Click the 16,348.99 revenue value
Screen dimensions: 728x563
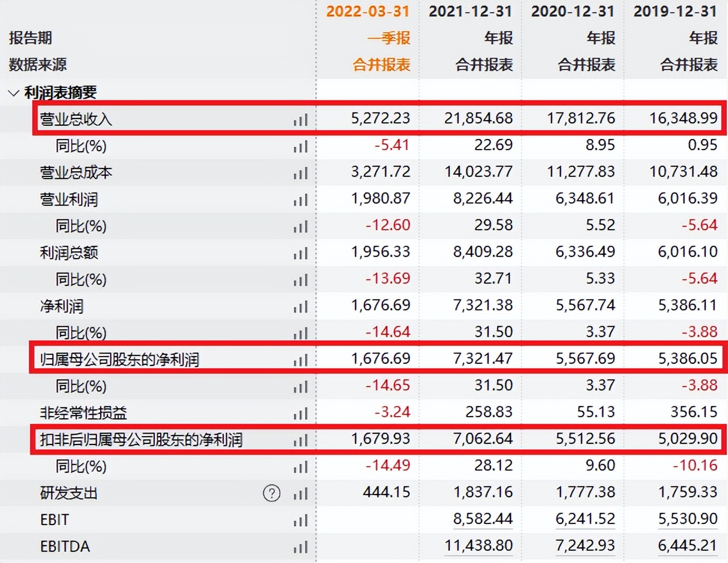(683, 118)
